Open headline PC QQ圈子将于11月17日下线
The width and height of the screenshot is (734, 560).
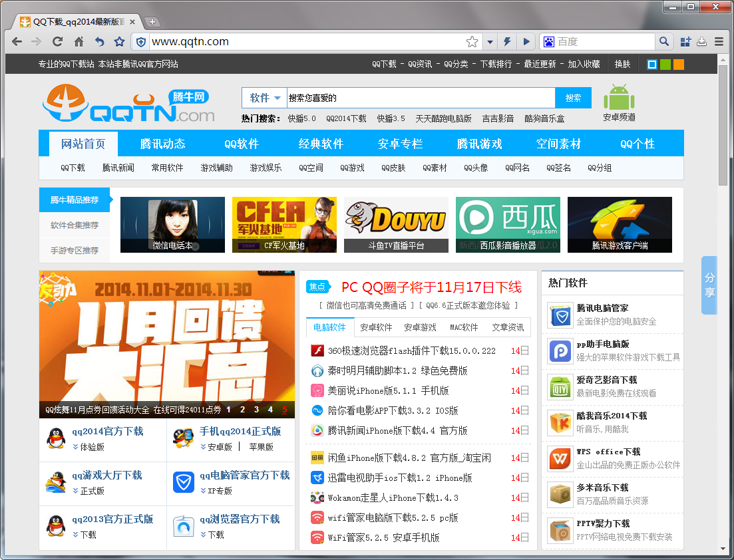click(x=431, y=287)
